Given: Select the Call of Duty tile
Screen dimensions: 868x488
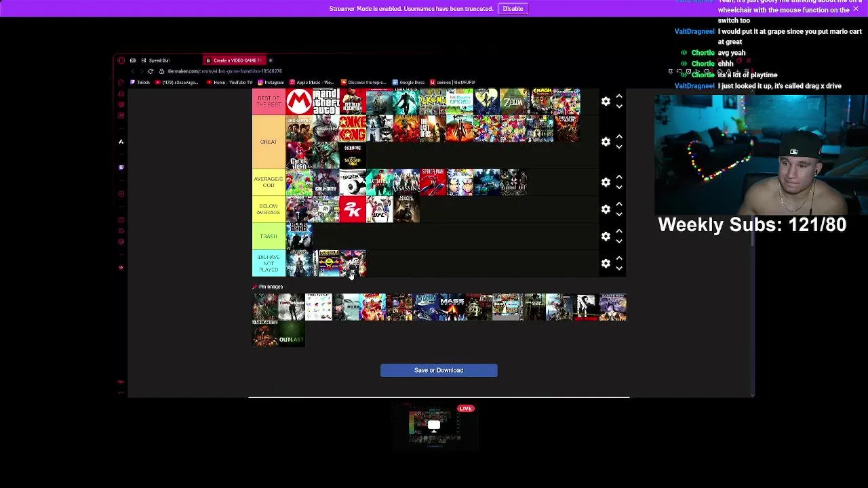Looking at the screenshot, I should tap(325, 182).
